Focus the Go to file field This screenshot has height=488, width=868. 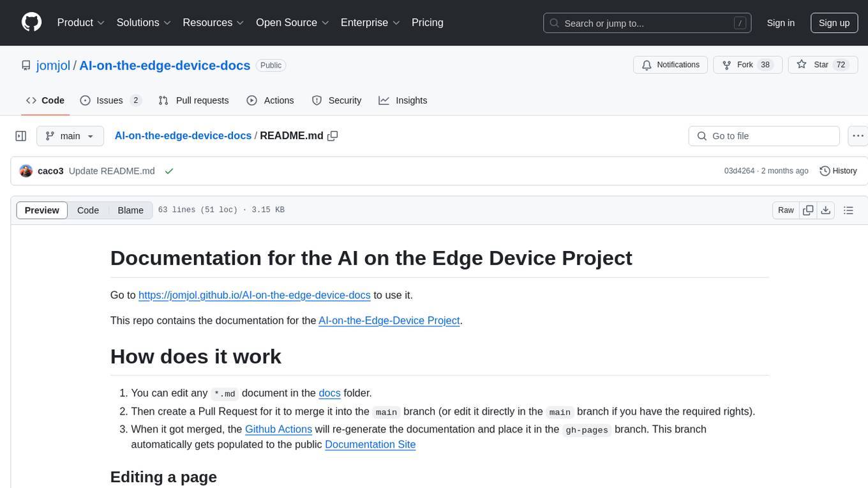pos(764,136)
